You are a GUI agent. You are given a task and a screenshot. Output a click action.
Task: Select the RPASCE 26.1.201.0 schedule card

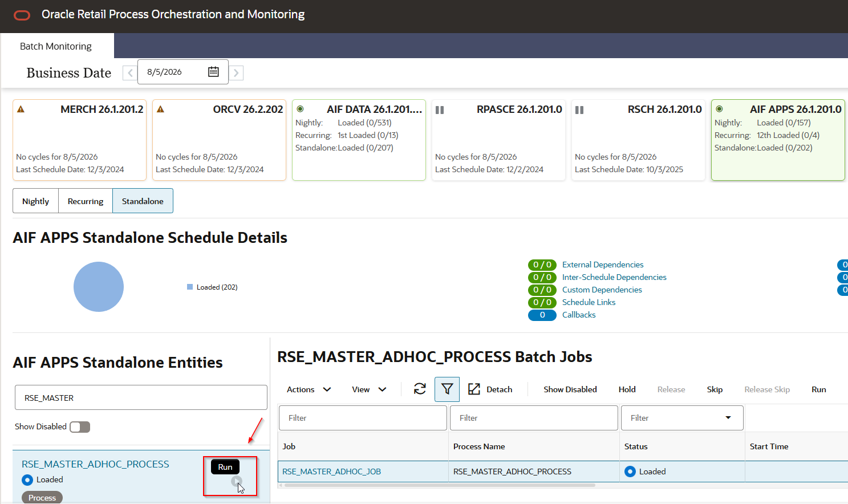[498, 140]
